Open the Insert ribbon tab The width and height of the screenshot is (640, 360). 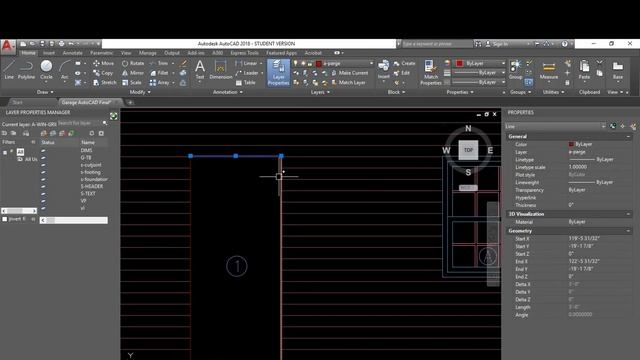[x=49, y=53]
